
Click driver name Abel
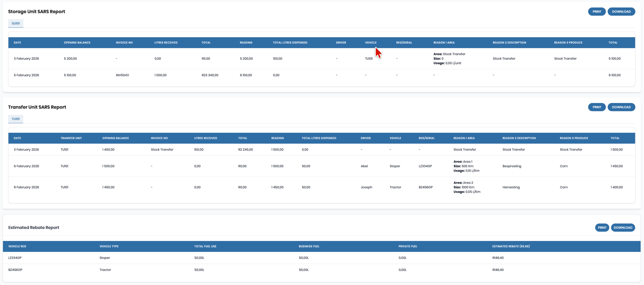[364, 166]
